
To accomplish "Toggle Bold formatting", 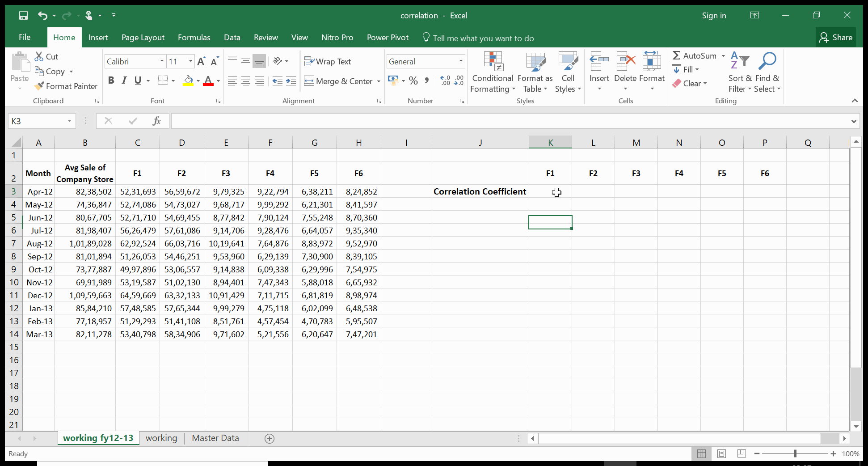I will 111,80.
